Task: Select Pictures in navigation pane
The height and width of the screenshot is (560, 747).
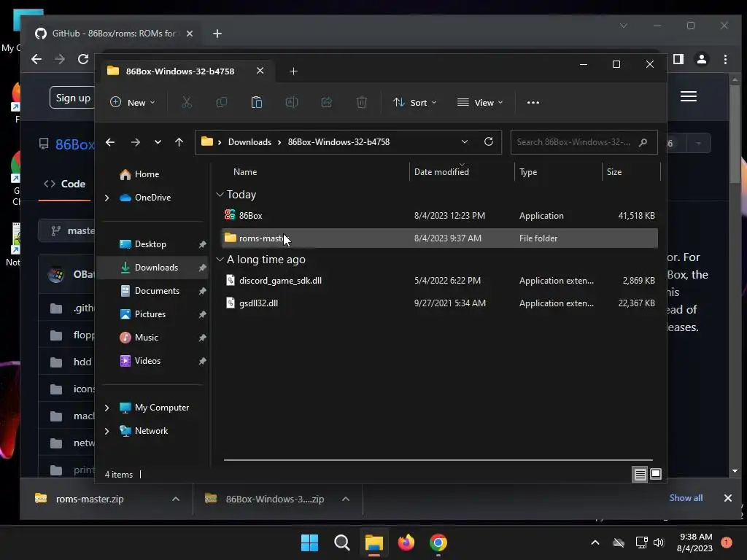Action: tap(153, 314)
